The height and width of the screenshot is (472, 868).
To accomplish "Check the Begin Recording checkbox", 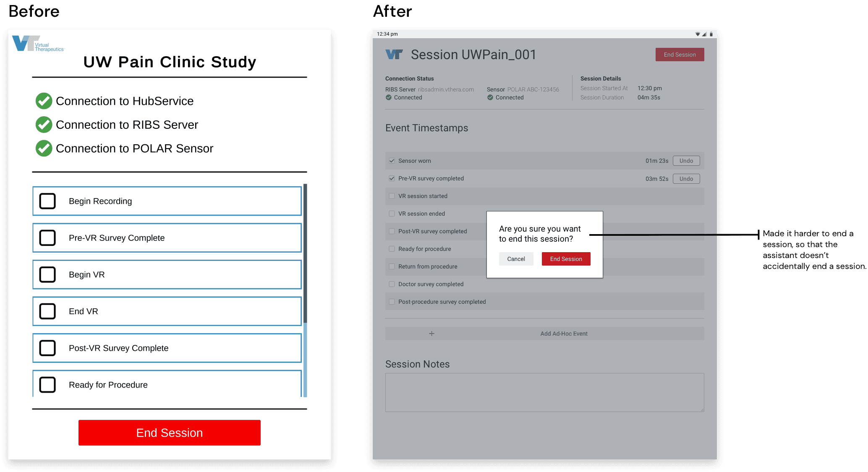I will click(47, 201).
